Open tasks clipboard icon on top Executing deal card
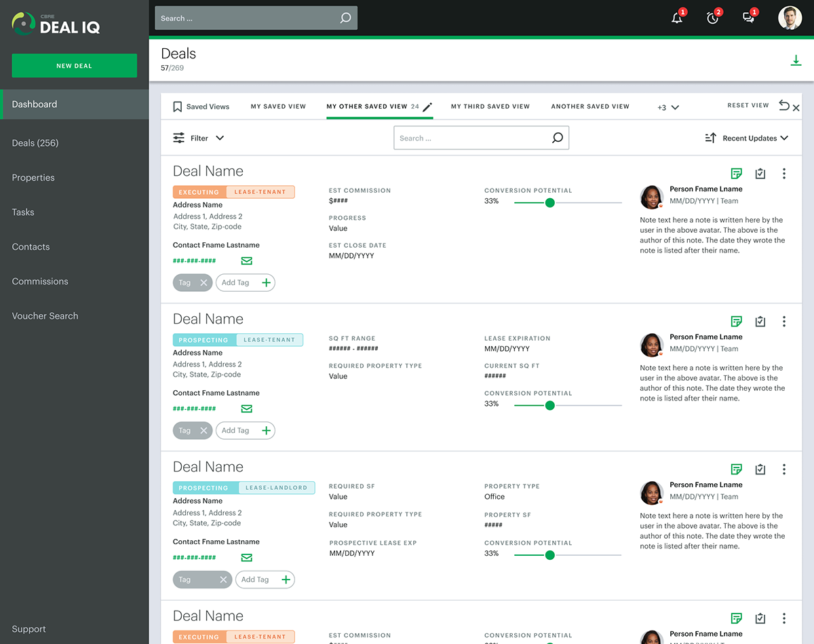This screenshot has height=644, width=814. [760, 174]
